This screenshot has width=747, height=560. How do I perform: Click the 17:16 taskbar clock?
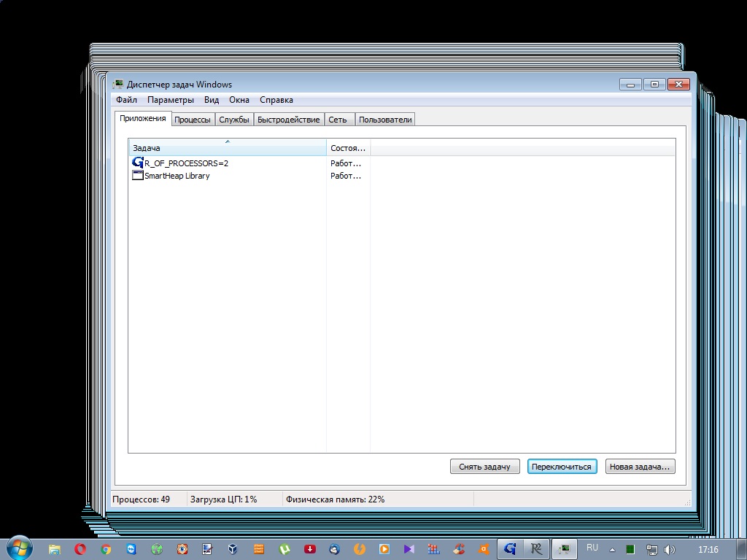pyautogui.click(x=708, y=550)
